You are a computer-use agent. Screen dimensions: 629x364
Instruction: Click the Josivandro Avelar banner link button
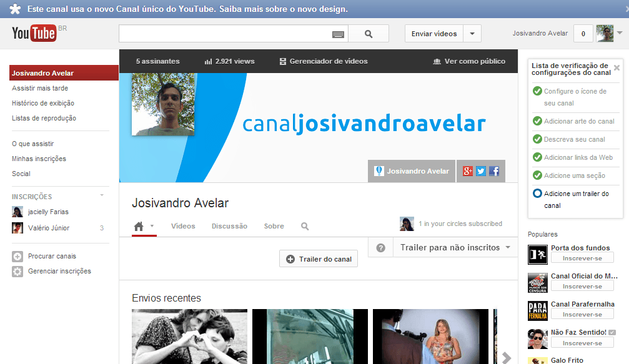[412, 171]
